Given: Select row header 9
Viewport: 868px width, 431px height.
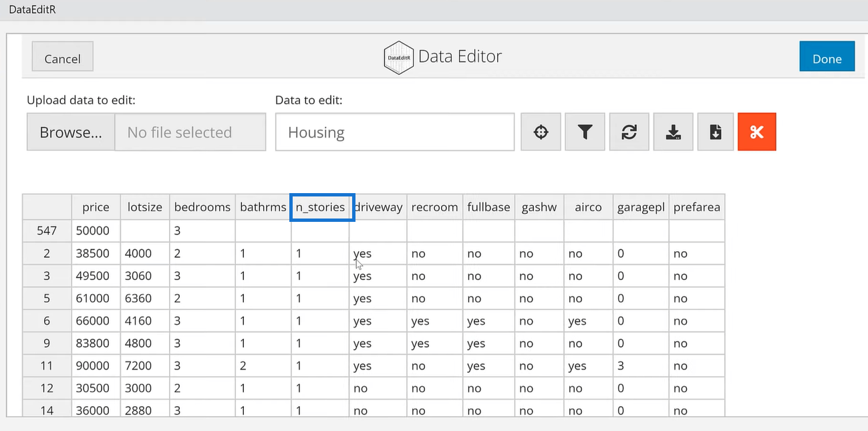Looking at the screenshot, I should click(x=47, y=343).
